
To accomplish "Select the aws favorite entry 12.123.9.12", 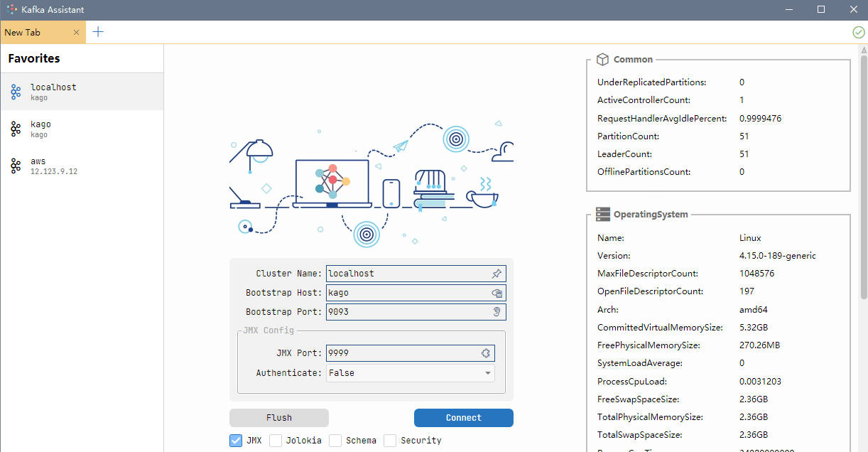I will 82,166.
